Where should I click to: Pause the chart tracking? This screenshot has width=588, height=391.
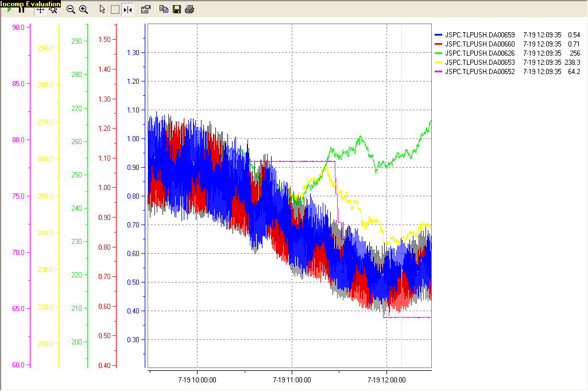[x=21, y=10]
